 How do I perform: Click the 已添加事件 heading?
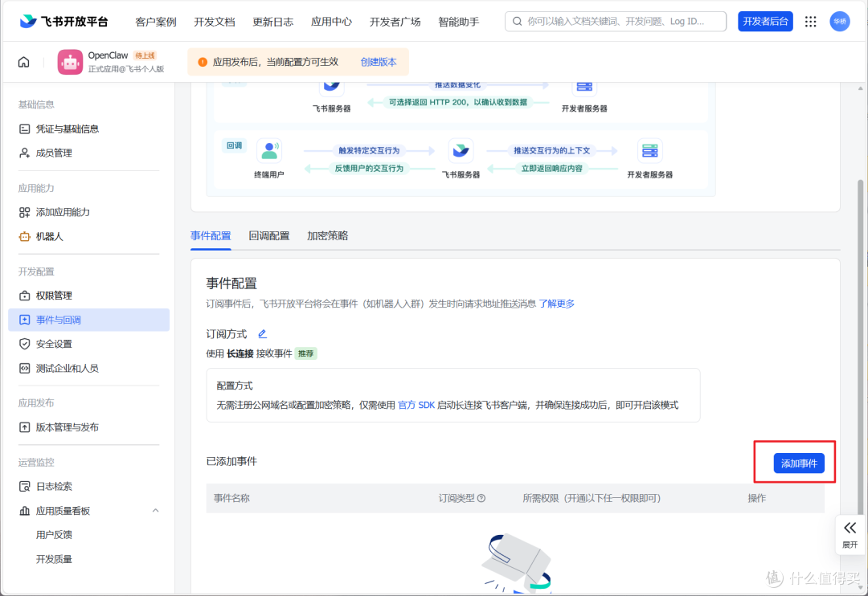(x=231, y=462)
